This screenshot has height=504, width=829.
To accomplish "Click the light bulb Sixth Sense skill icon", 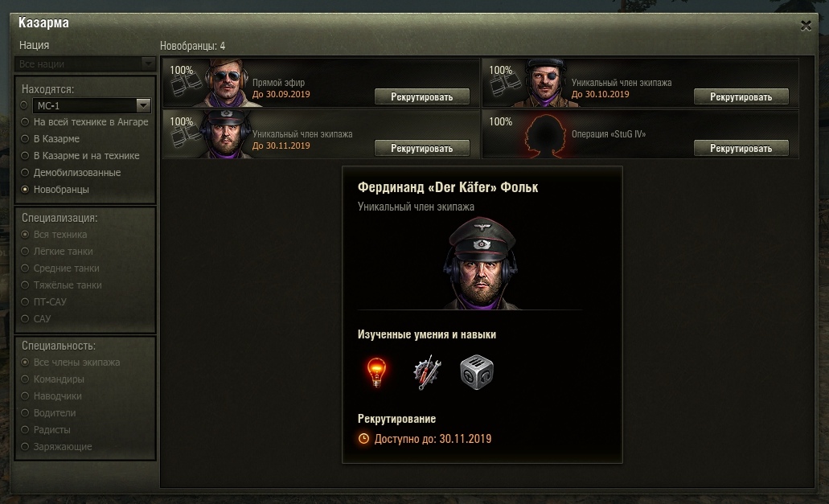I will coord(376,372).
